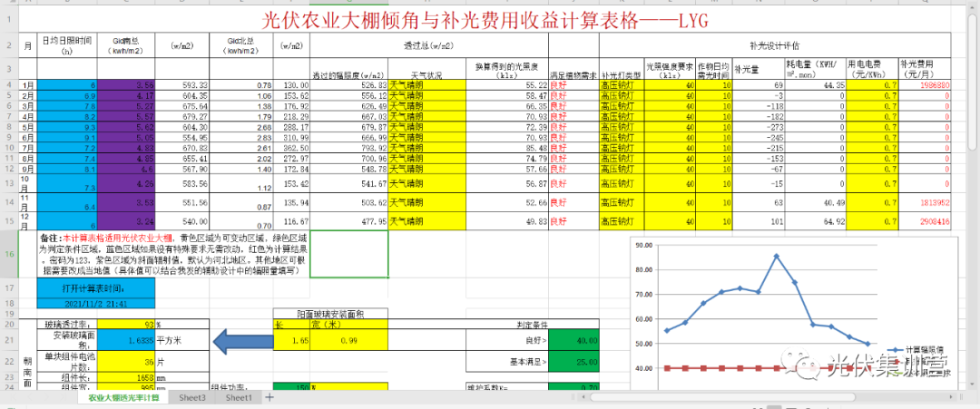Select the timestamp cell 2021/11/2 21:41

coord(95,304)
